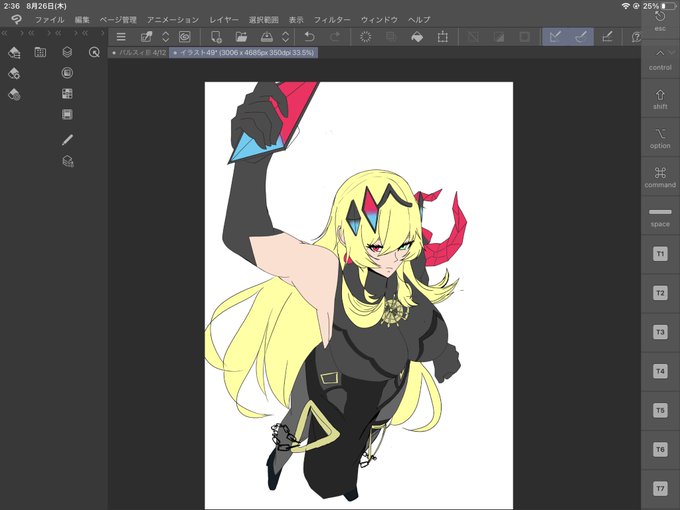Click the Clip Studio swirl icon
Image resolution: width=680 pixels, height=510 pixels.
click(x=185, y=37)
